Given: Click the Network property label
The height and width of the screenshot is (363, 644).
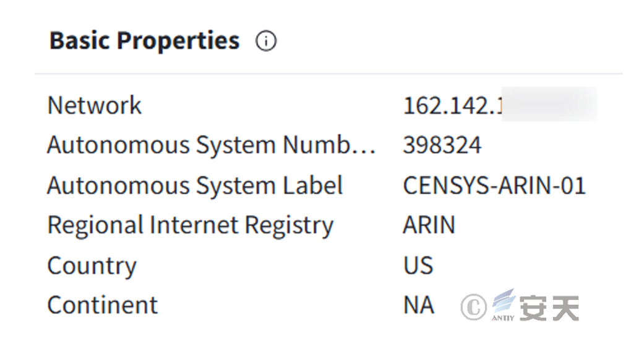Looking at the screenshot, I should click(x=95, y=105).
